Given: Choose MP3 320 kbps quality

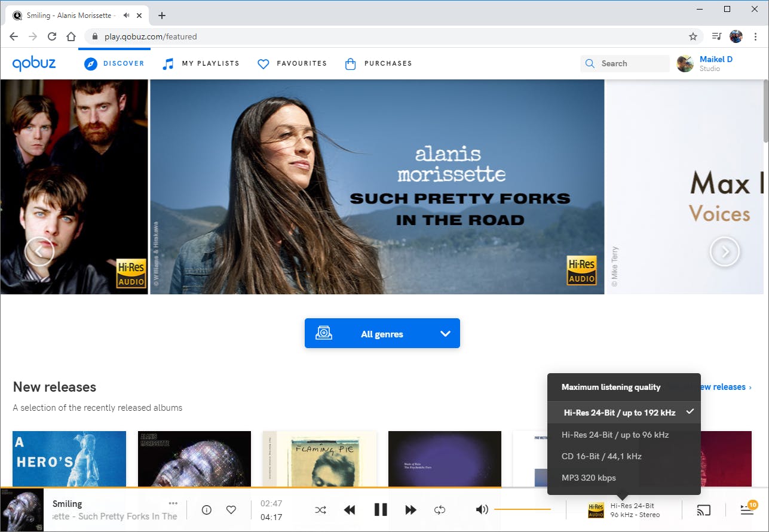Looking at the screenshot, I should 624,478.
